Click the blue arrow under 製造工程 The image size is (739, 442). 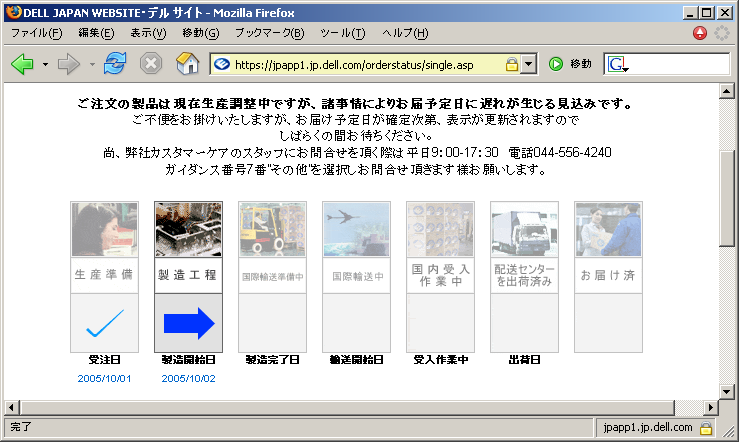(188, 323)
